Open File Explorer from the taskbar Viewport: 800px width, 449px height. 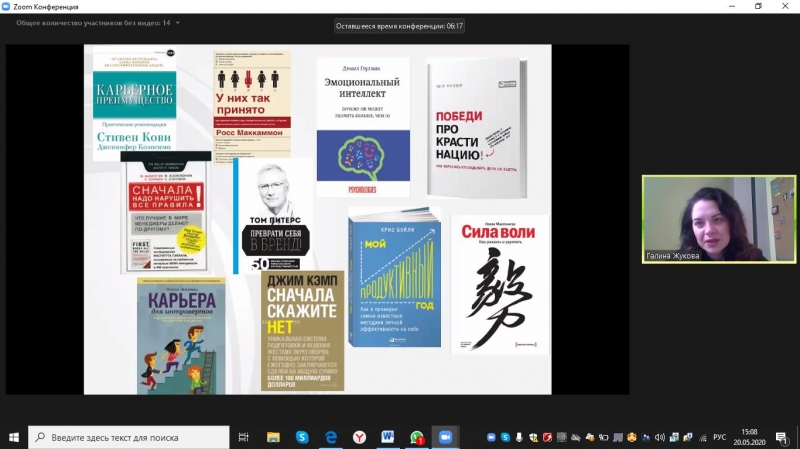273,437
